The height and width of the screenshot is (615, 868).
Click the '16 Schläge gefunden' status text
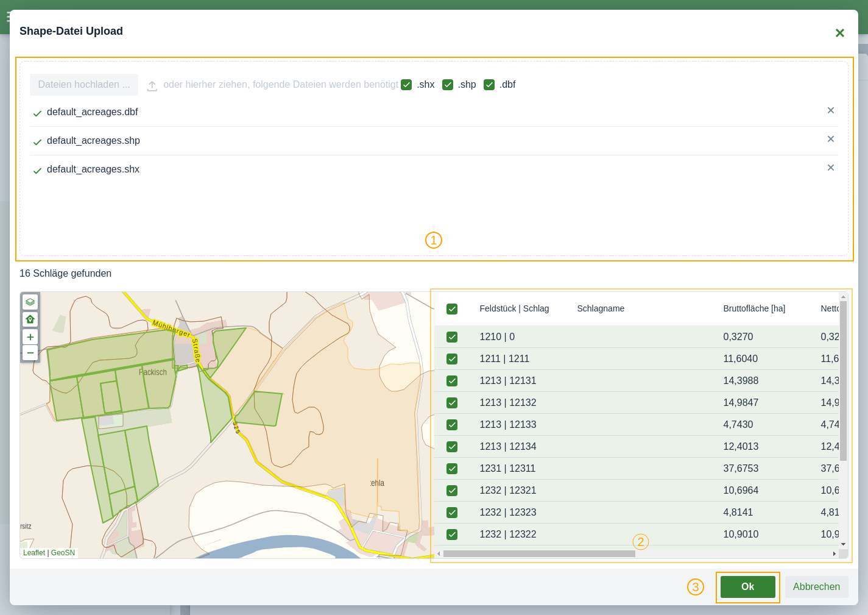(x=65, y=274)
